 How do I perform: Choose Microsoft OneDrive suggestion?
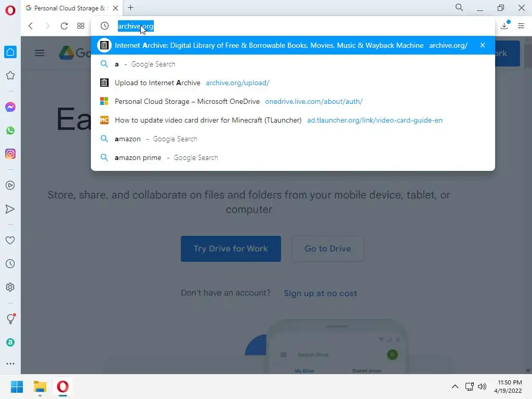point(293,101)
